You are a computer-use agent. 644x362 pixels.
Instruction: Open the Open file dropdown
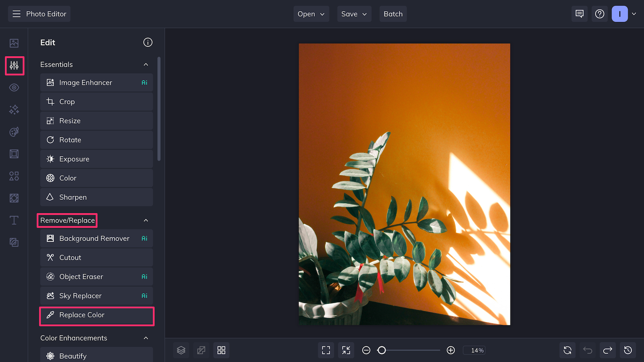tap(311, 14)
